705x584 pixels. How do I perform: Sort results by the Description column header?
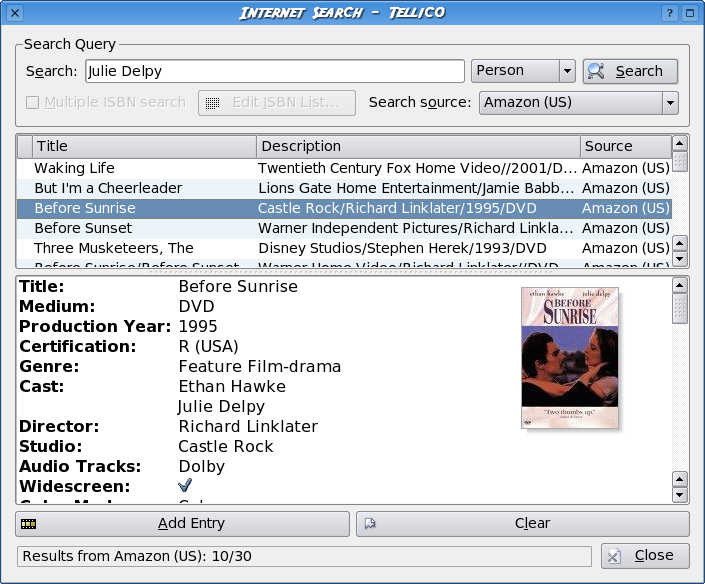point(418,147)
